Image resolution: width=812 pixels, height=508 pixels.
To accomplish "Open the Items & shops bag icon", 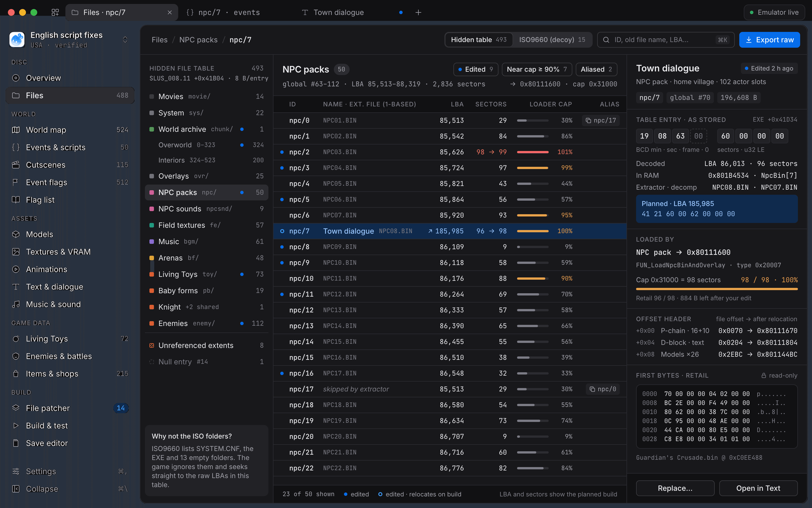I will pyautogui.click(x=16, y=374).
